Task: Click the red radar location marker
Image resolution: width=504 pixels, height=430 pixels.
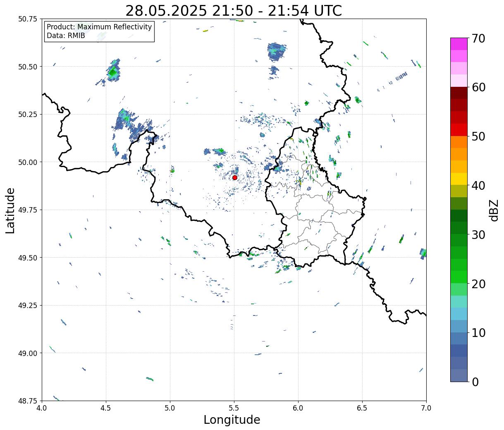Action: (235, 177)
